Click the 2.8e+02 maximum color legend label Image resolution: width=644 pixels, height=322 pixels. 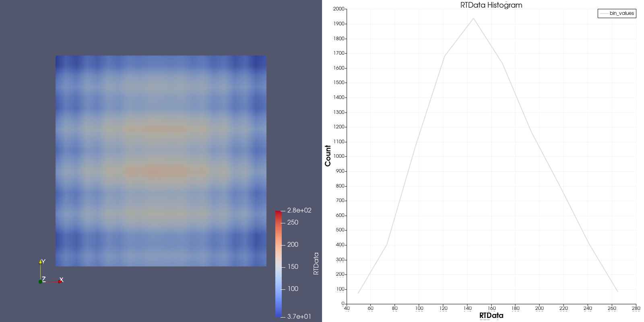pos(299,210)
